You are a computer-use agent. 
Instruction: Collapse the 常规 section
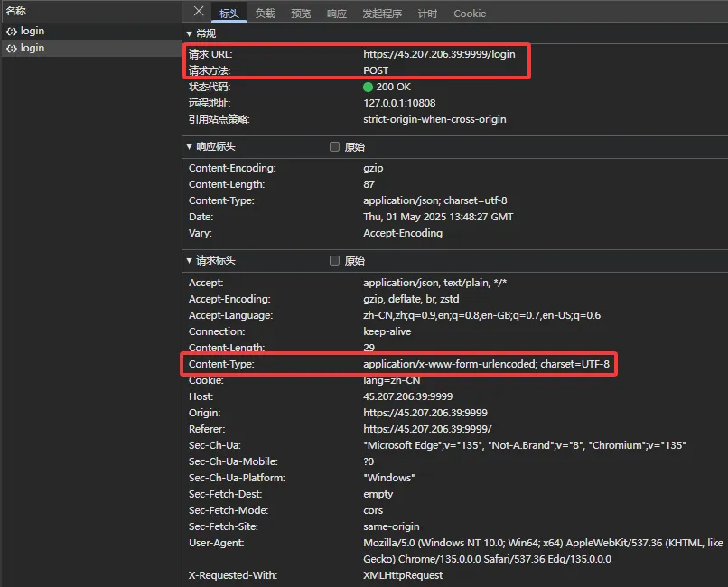point(189,33)
